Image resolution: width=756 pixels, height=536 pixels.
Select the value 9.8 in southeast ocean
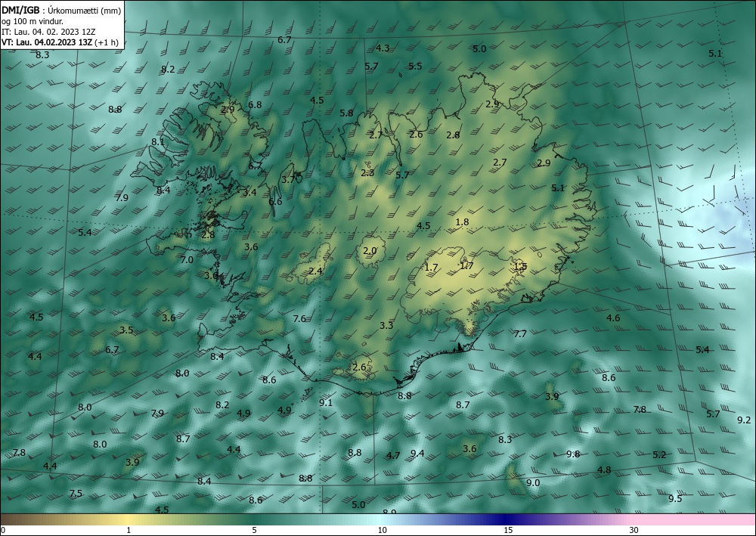click(573, 454)
